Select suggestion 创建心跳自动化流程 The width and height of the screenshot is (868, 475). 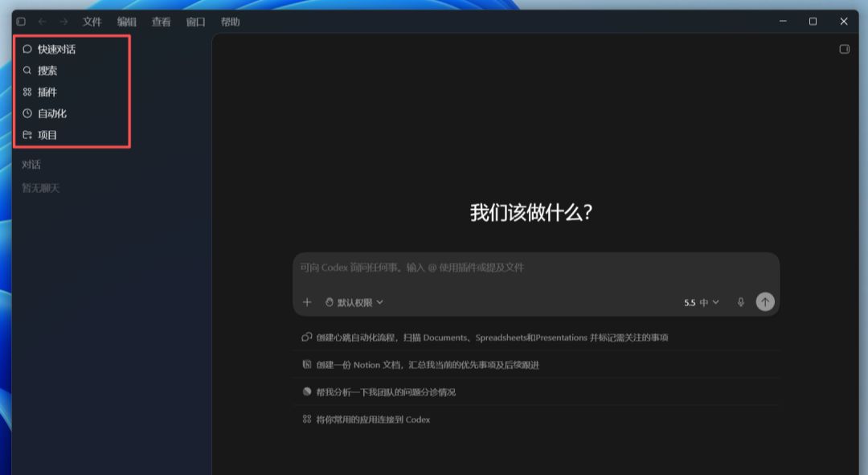click(x=536, y=337)
